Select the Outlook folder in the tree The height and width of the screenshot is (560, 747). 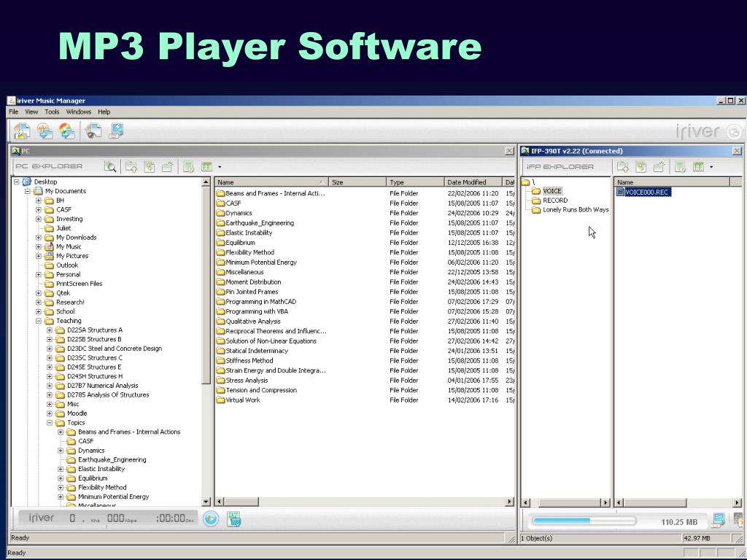(x=67, y=265)
